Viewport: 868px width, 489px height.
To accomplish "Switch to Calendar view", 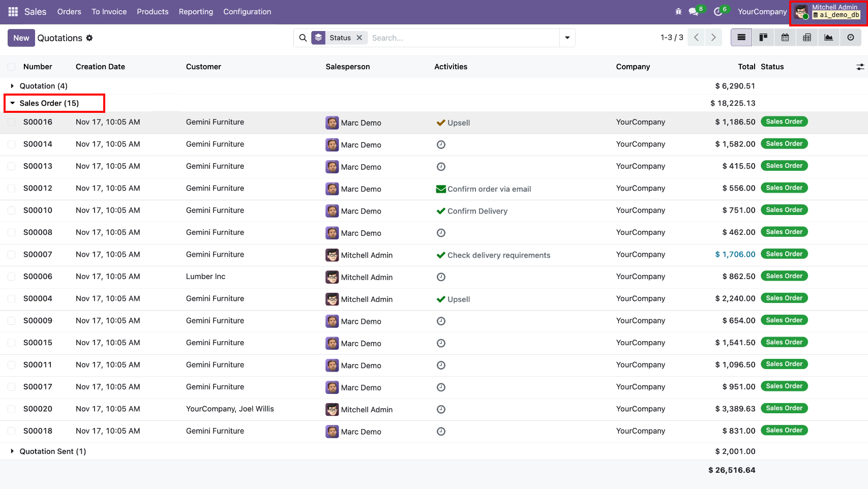I will 785,38.
